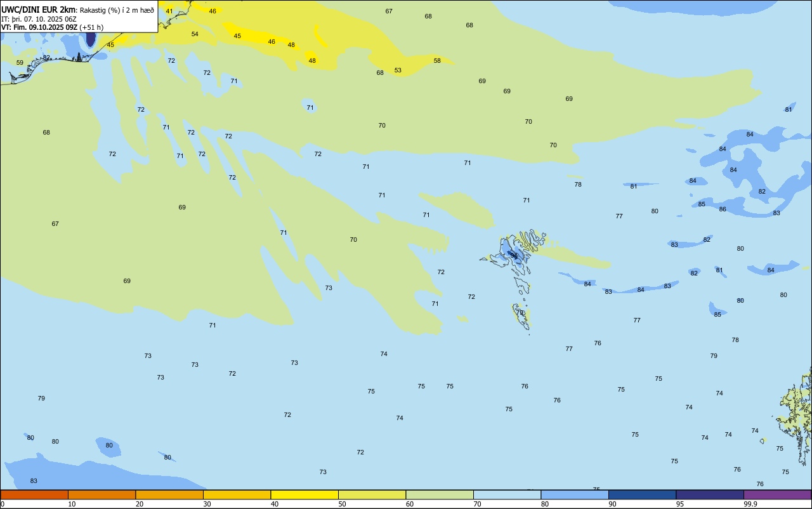Click the "95" tick label on the color scale
This screenshot has width=812, height=509.
[x=680, y=505]
